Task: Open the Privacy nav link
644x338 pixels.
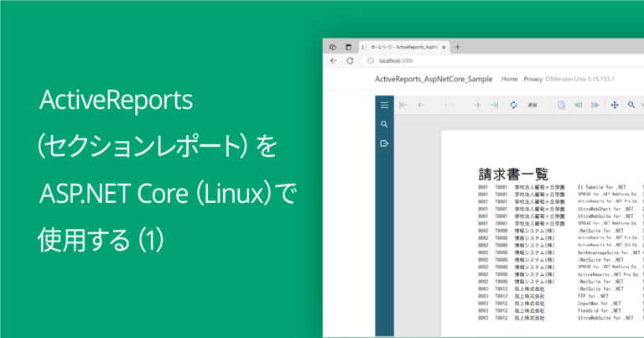Action: click(x=532, y=79)
